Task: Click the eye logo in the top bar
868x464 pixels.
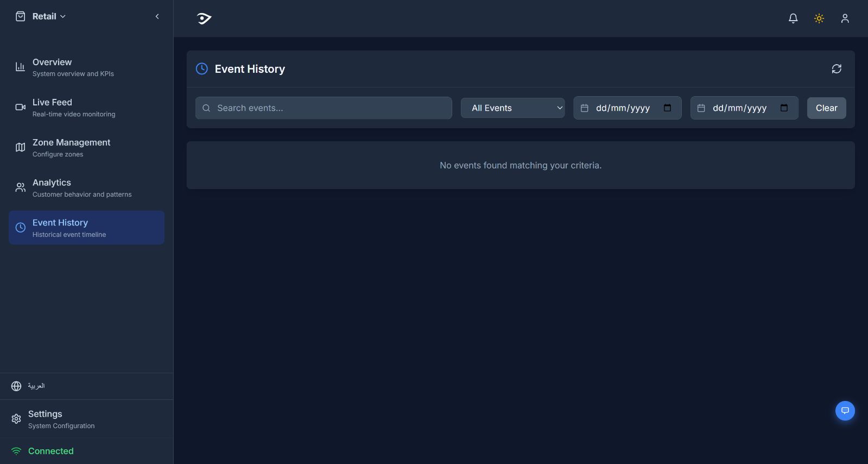Action: 204,18
